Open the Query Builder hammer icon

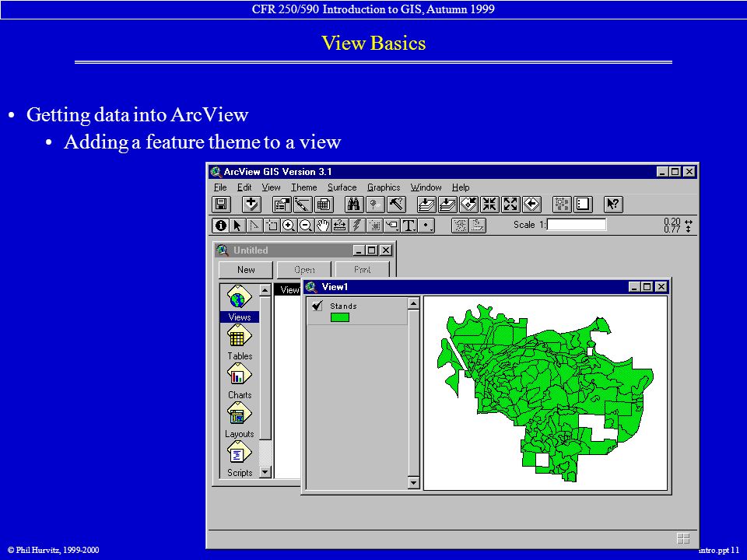tap(396, 205)
